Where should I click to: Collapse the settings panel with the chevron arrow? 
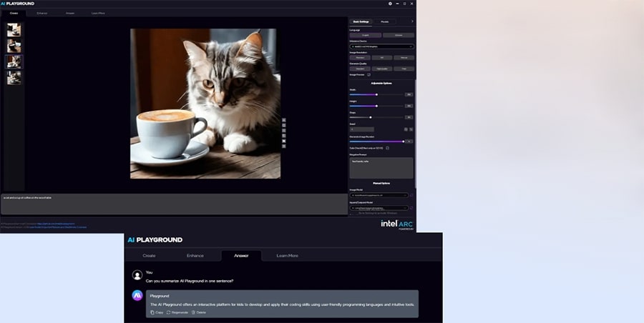[411, 22]
